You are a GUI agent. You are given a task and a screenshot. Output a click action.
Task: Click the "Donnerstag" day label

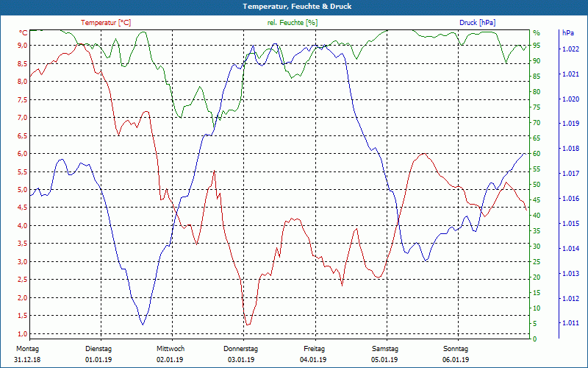(x=241, y=349)
